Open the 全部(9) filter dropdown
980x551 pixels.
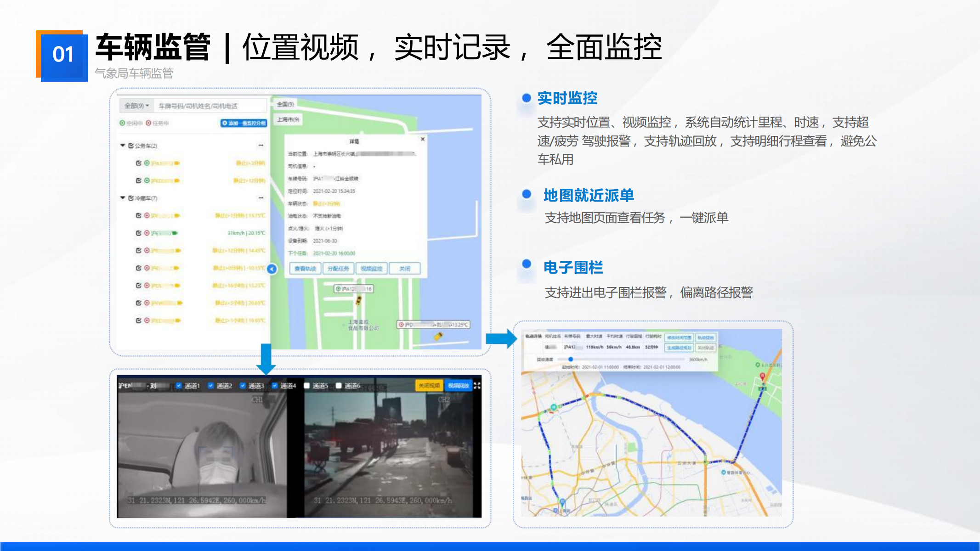[136, 106]
